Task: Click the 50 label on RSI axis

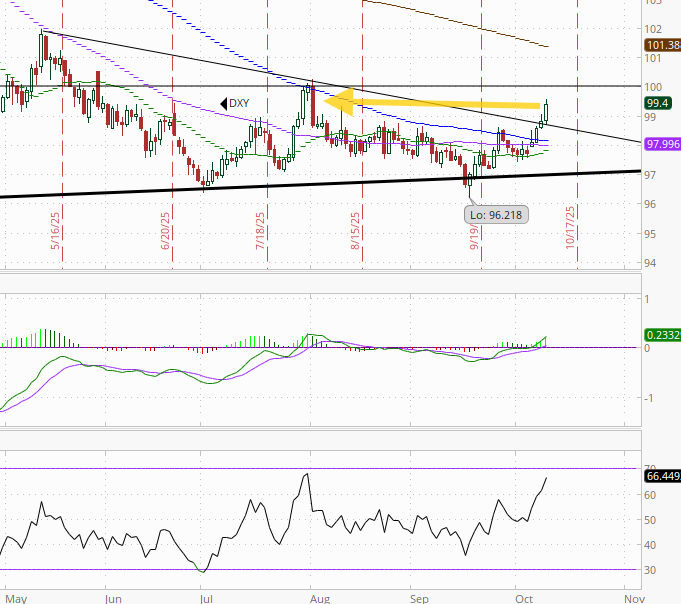Action: click(650, 520)
